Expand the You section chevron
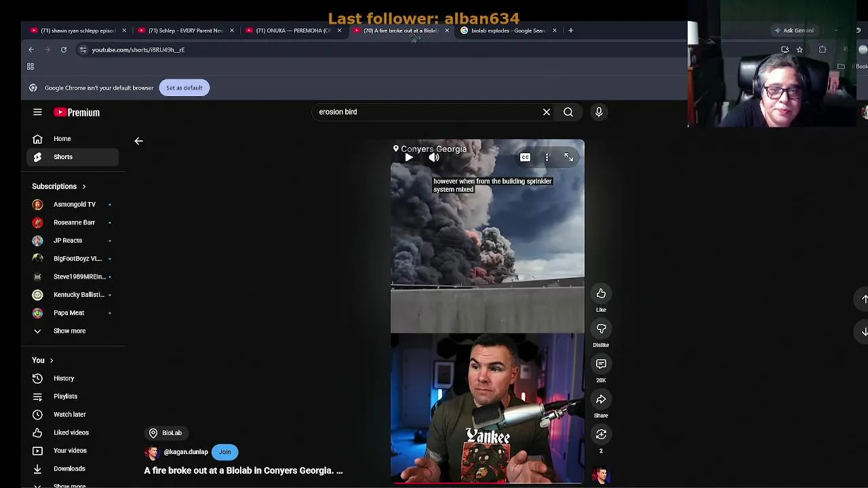 pos(51,361)
